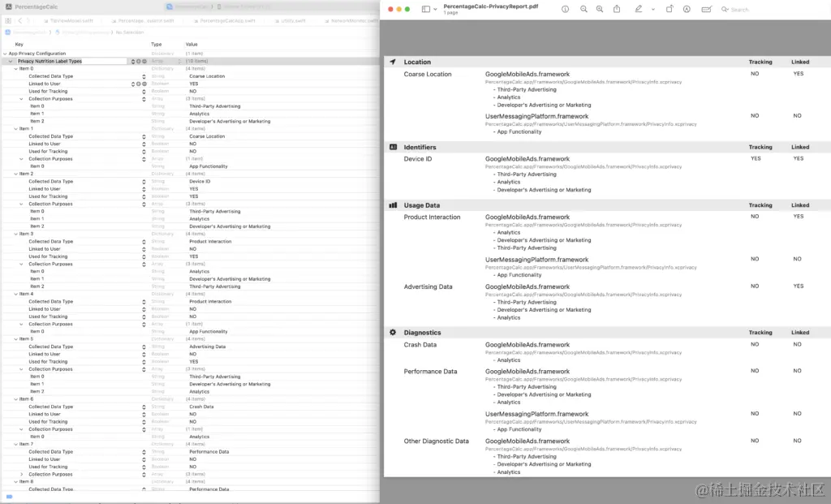831x504 pixels.
Task: Open Xcode related items grid icon
Action: point(8,20)
